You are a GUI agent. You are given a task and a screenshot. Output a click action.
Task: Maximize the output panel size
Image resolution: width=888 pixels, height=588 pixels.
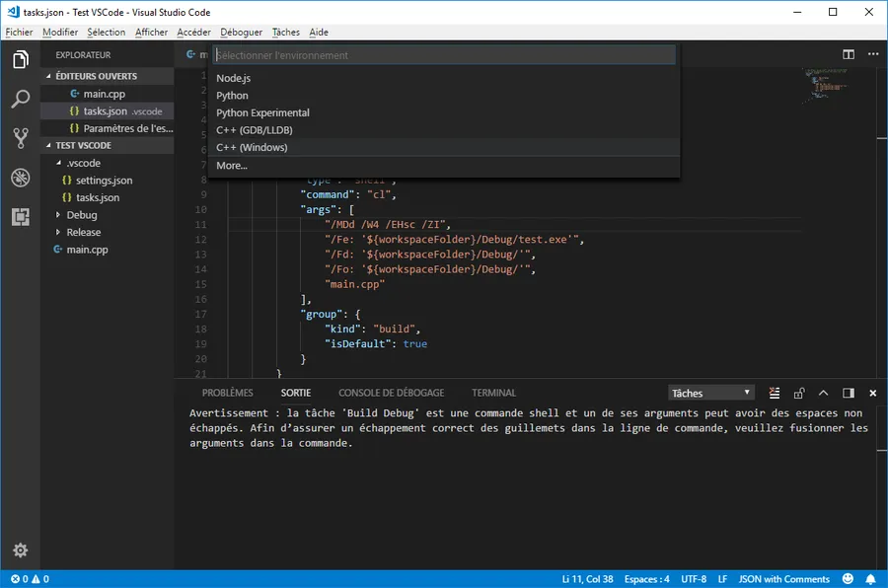[824, 393]
